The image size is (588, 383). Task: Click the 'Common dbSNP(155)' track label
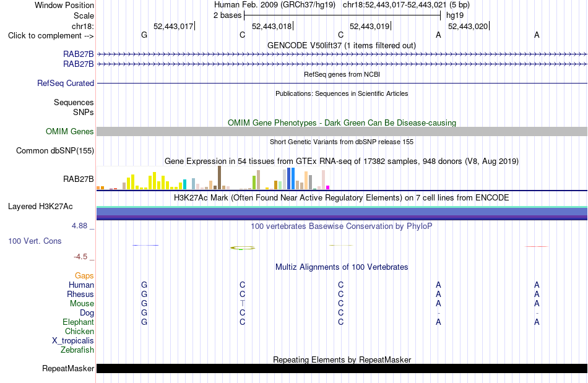click(54, 150)
